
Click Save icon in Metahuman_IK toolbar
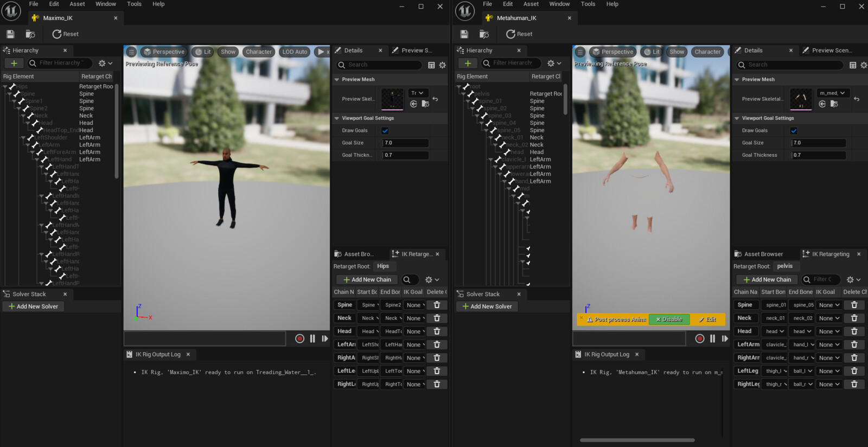pyautogui.click(x=464, y=34)
